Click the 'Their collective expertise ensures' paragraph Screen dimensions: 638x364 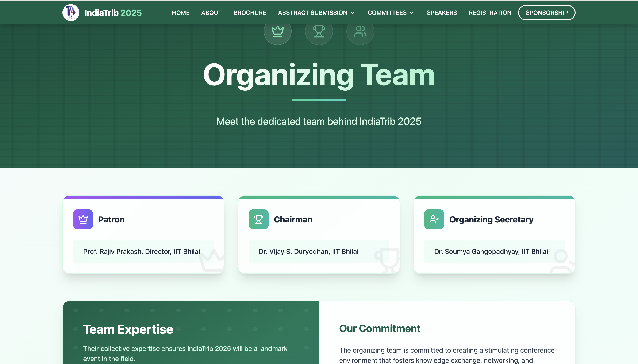click(185, 353)
